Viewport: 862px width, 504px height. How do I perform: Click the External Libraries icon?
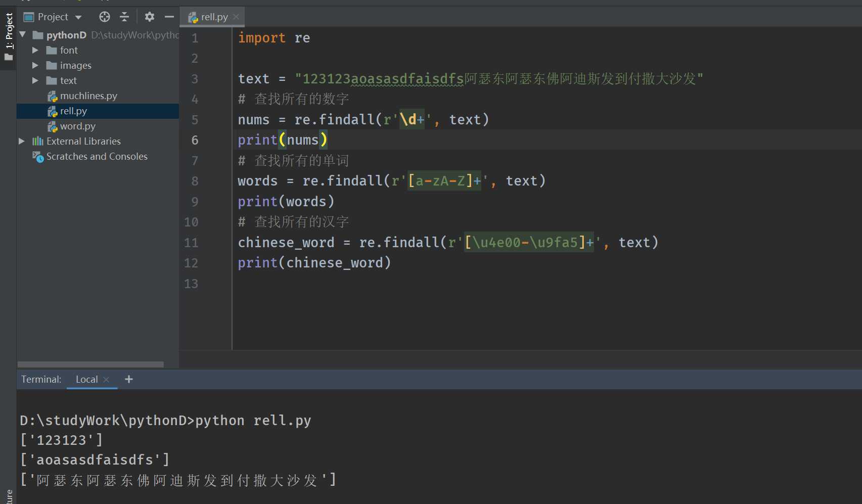(x=38, y=141)
